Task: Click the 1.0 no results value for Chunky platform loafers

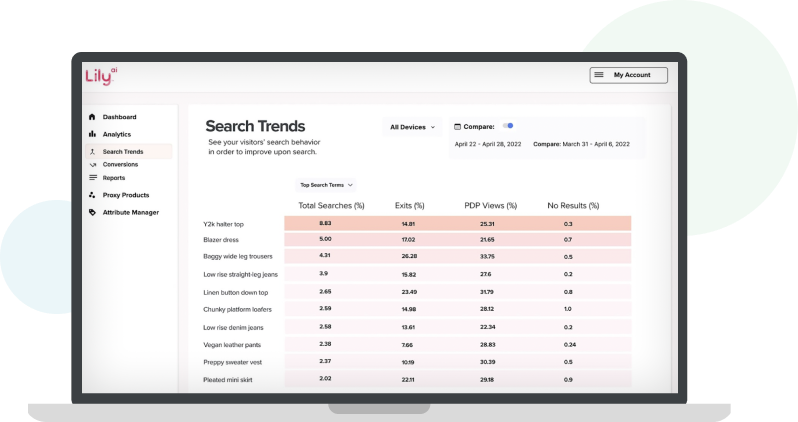Action: tap(567, 309)
